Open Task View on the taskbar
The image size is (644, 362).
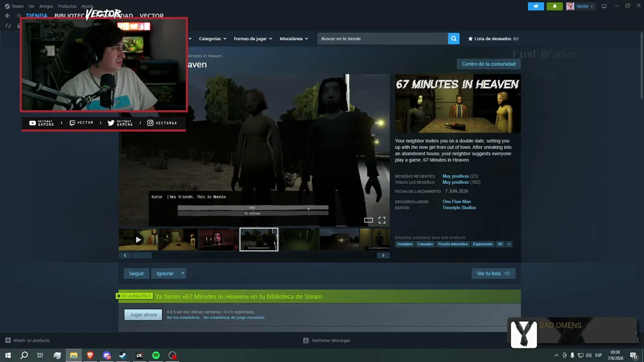coord(40,355)
